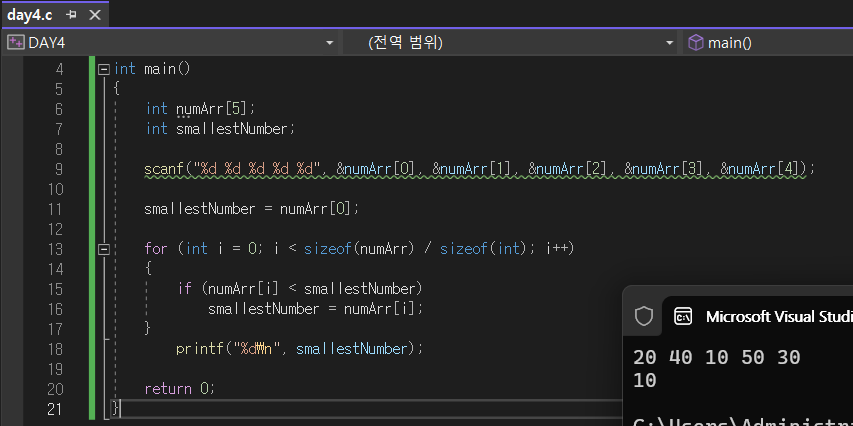The width and height of the screenshot is (853, 426).
Task: Click the for keyword on line 13
Action: 156,249
